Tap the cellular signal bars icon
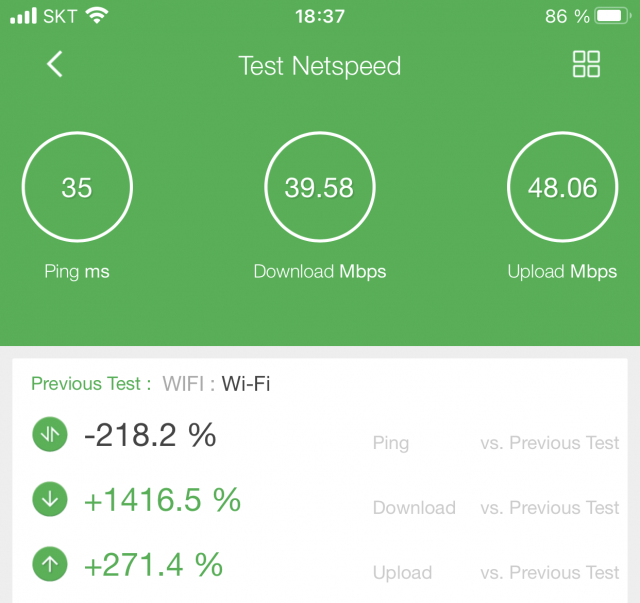This screenshot has height=603, width=640. [24, 16]
